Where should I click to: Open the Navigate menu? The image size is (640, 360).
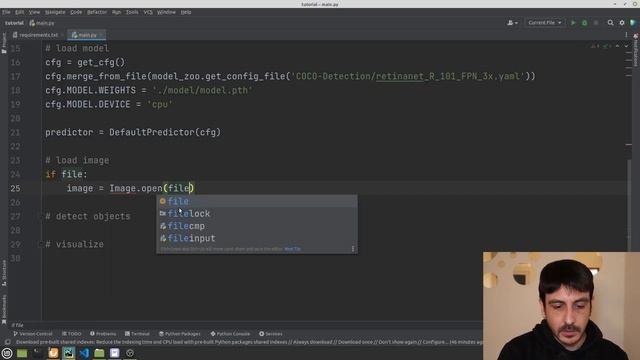[x=55, y=12]
